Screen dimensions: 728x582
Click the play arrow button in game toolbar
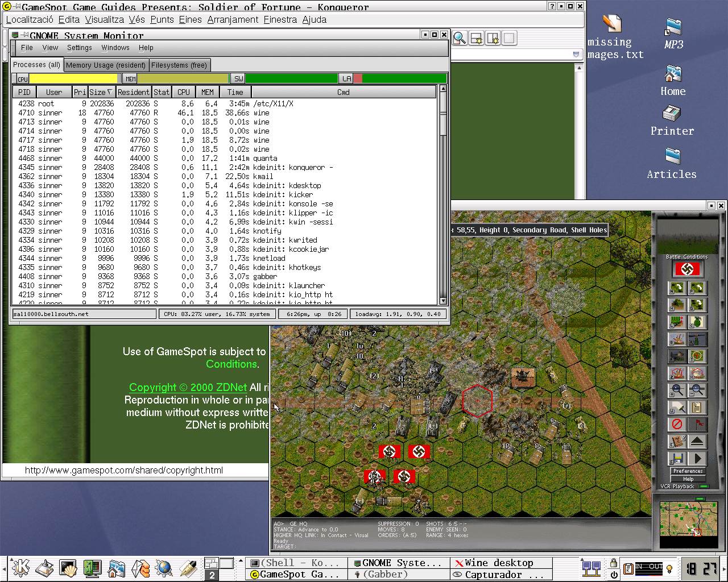697,459
